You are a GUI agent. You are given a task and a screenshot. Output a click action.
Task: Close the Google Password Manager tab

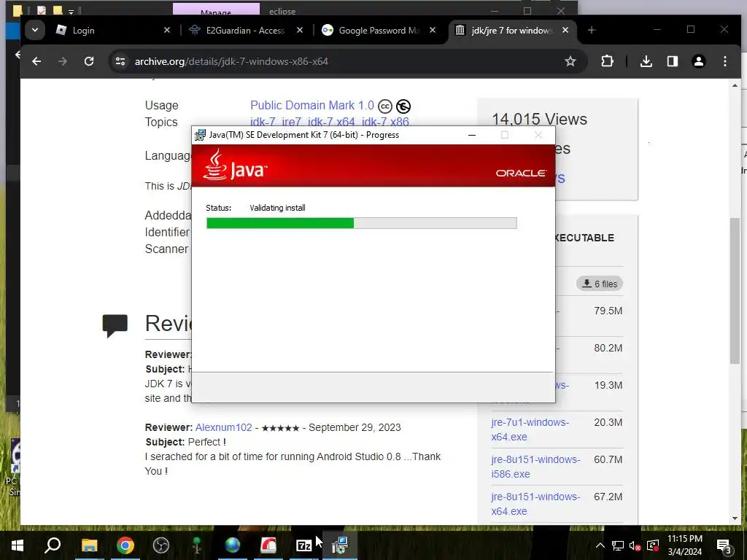(x=432, y=30)
